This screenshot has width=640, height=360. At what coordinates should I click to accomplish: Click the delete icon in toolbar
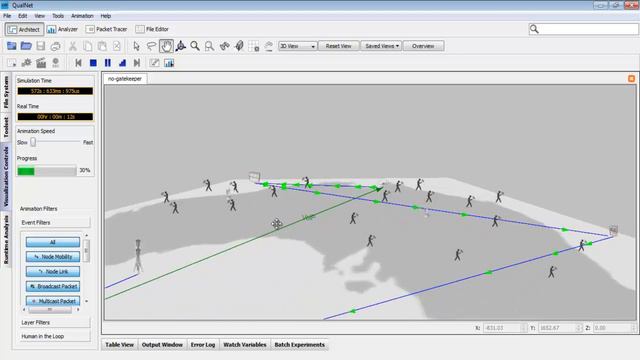(117, 46)
